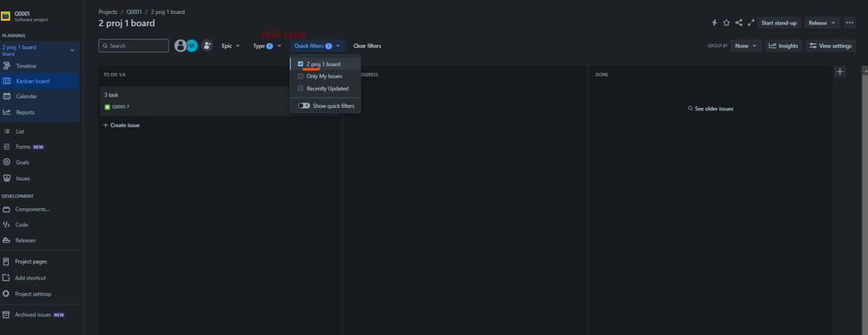Image resolution: width=868 pixels, height=335 pixels.
Task: Star this board as favorite
Action: [x=726, y=23]
